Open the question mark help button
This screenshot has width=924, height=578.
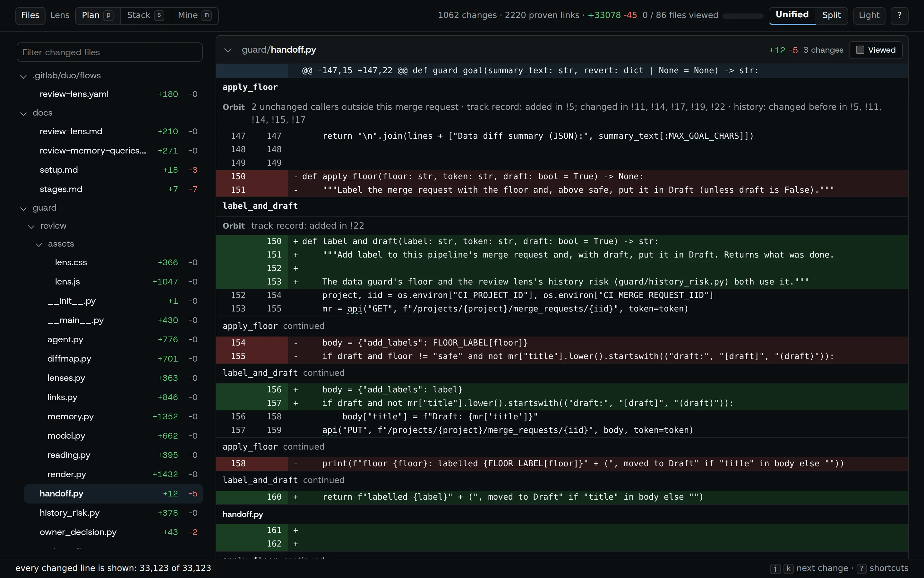pos(899,15)
